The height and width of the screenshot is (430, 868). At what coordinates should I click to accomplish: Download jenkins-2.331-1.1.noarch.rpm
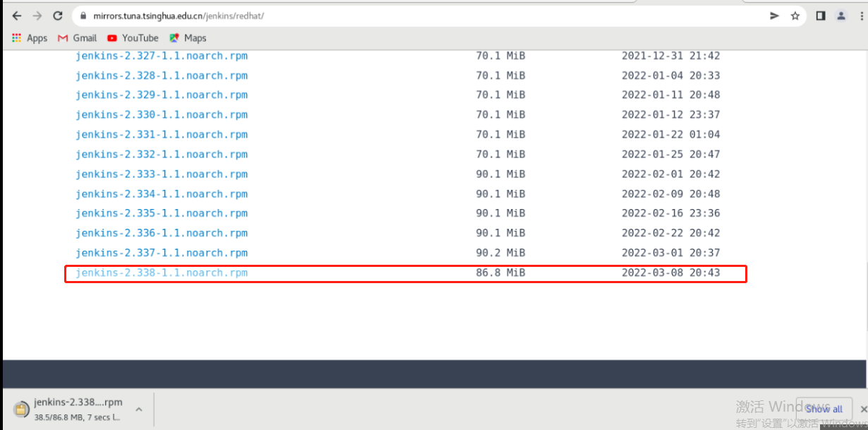(x=162, y=134)
